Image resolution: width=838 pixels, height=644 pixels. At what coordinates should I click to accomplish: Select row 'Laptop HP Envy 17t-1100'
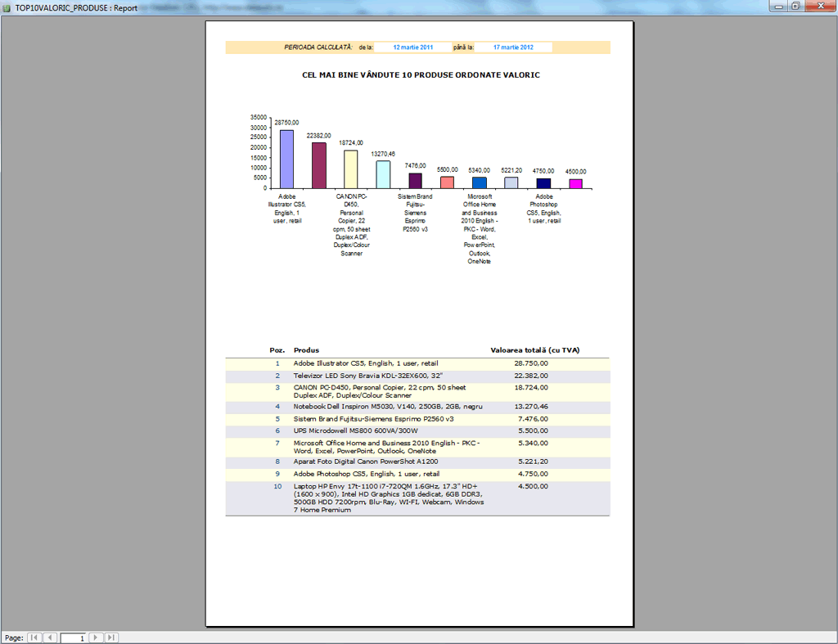tap(417, 498)
